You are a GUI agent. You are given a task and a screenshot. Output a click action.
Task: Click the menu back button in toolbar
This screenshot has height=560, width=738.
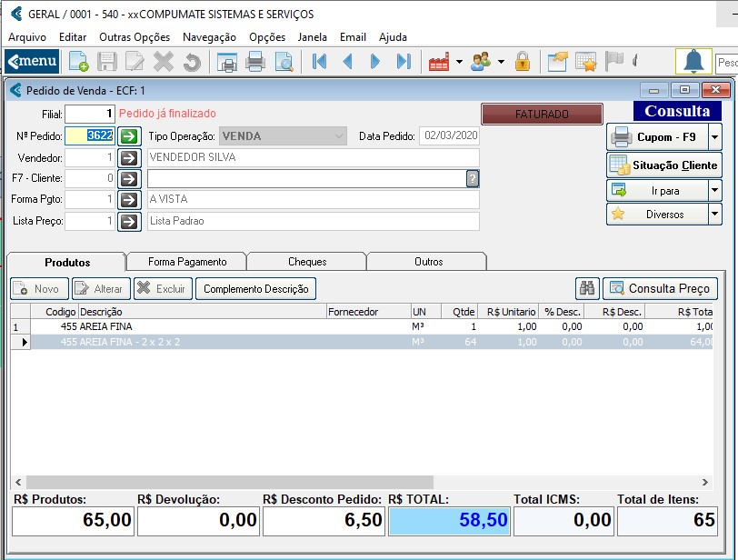point(32,62)
